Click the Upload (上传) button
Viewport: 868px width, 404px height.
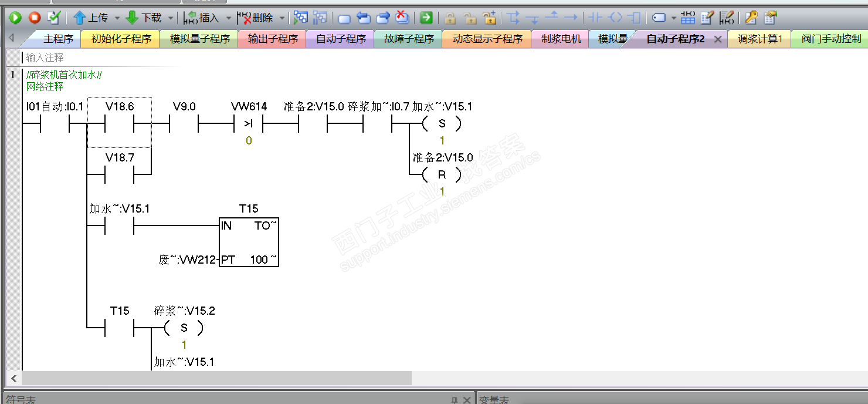click(90, 18)
